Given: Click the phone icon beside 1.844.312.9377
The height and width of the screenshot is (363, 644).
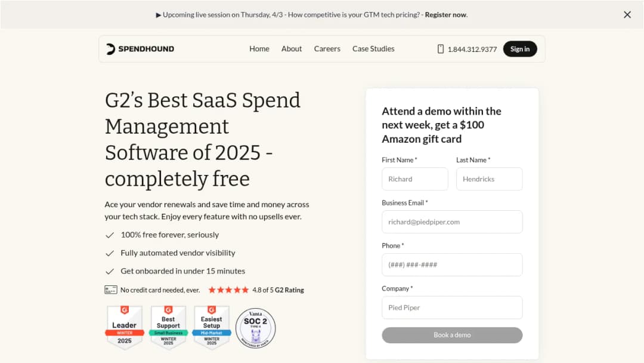Looking at the screenshot, I should [440, 49].
